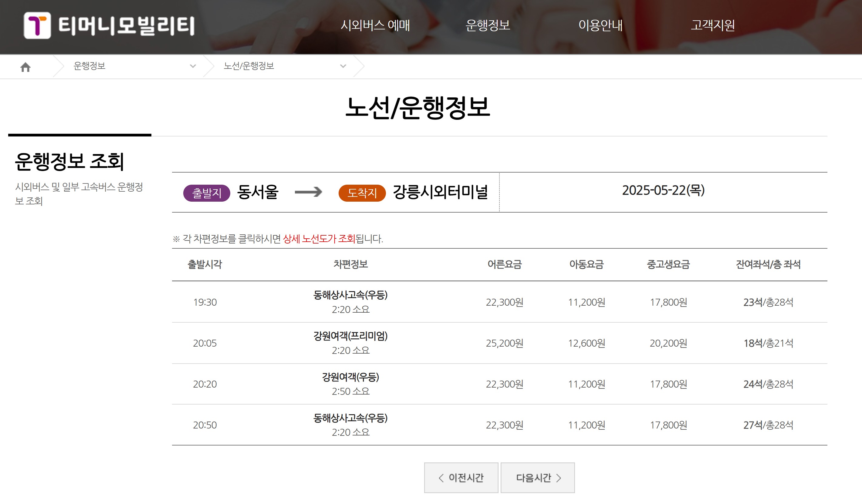Click the home icon in breadcrumb
Screen dimensions: 862x504
(25, 67)
